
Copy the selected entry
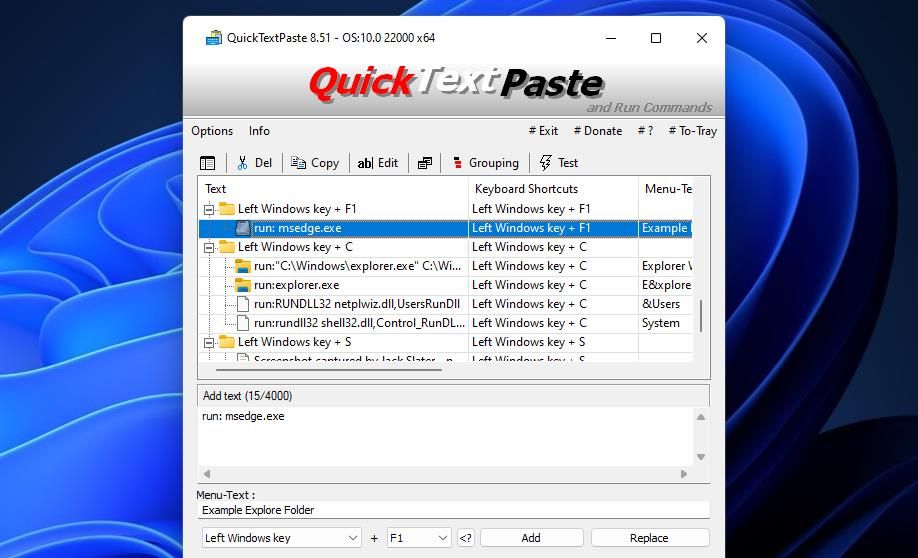[x=315, y=163]
